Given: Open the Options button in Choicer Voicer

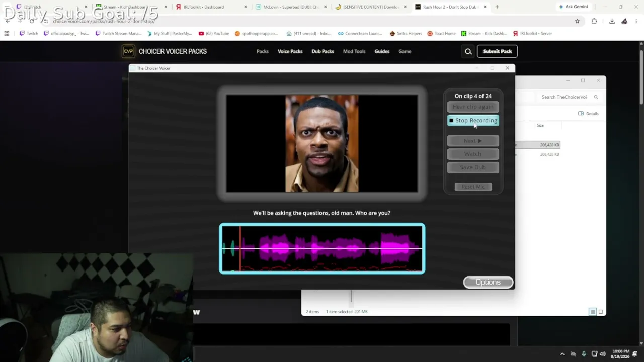Looking at the screenshot, I should click(488, 282).
